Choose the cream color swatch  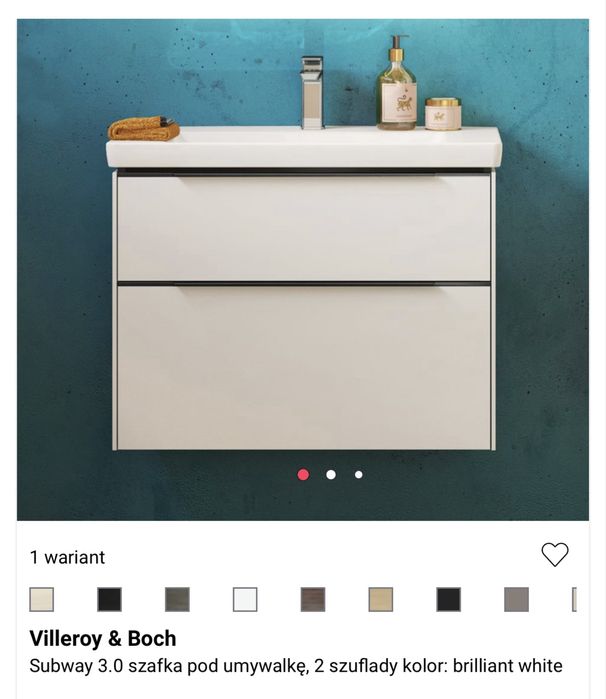[x=42, y=599]
